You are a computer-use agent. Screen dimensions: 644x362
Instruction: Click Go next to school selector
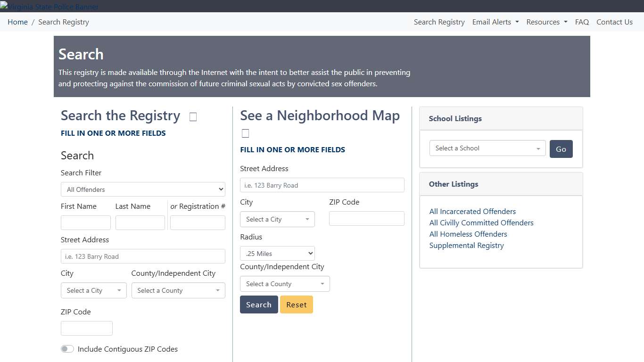[x=561, y=149]
